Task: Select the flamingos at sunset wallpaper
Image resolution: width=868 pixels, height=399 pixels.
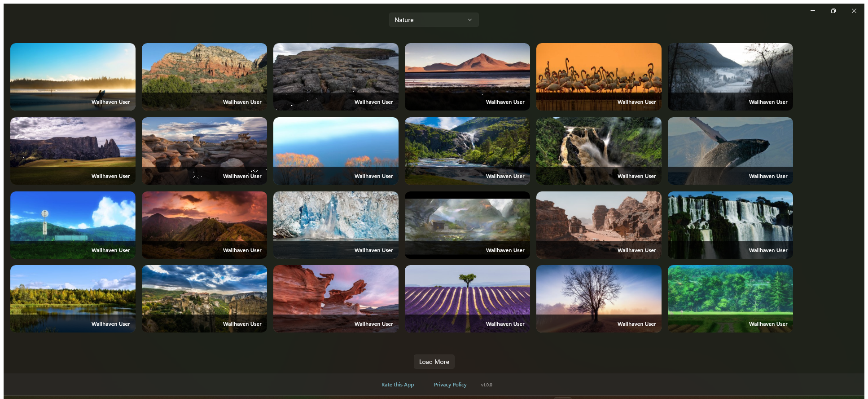Action: coord(599,77)
